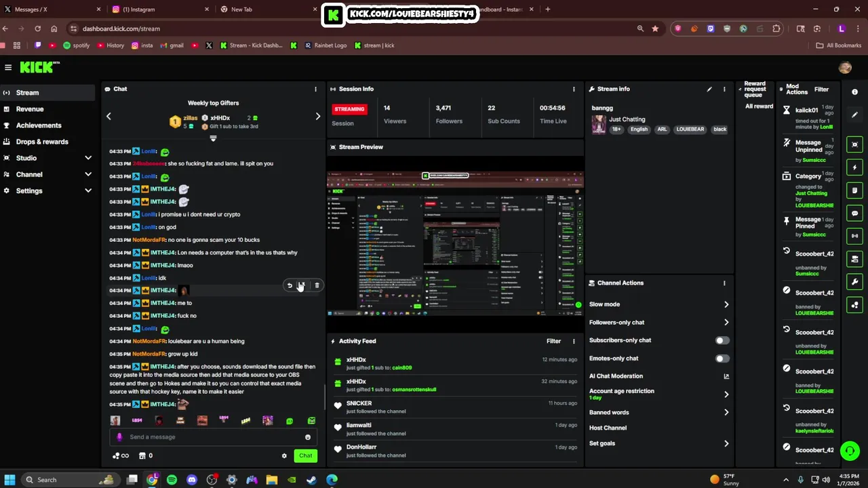Open gmail bookmark in bookmarks bar

click(172, 45)
